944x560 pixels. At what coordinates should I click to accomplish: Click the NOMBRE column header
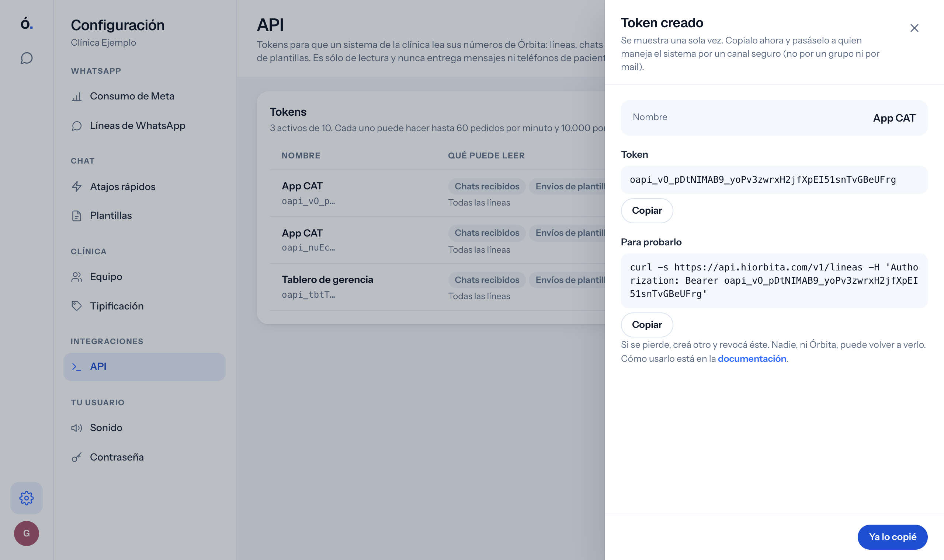point(301,155)
